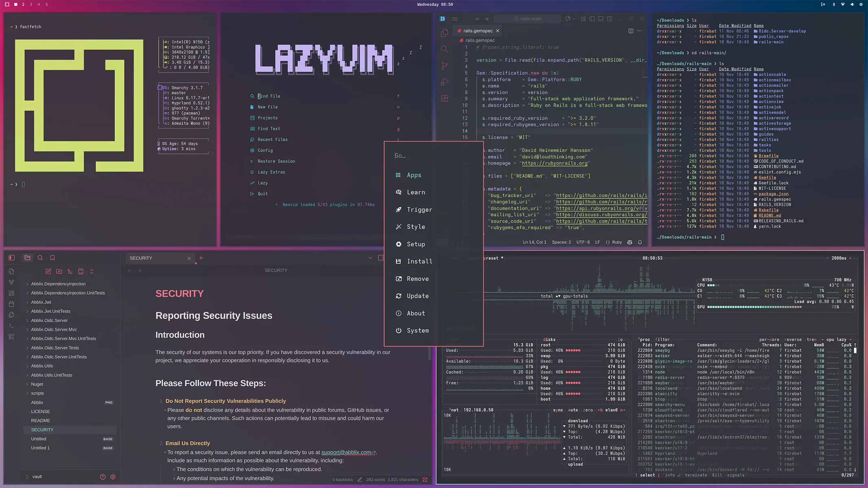This screenshot has height=488, width=868.
Task: Open the Obsidian bookmarks panel icon
Action: 52,258
